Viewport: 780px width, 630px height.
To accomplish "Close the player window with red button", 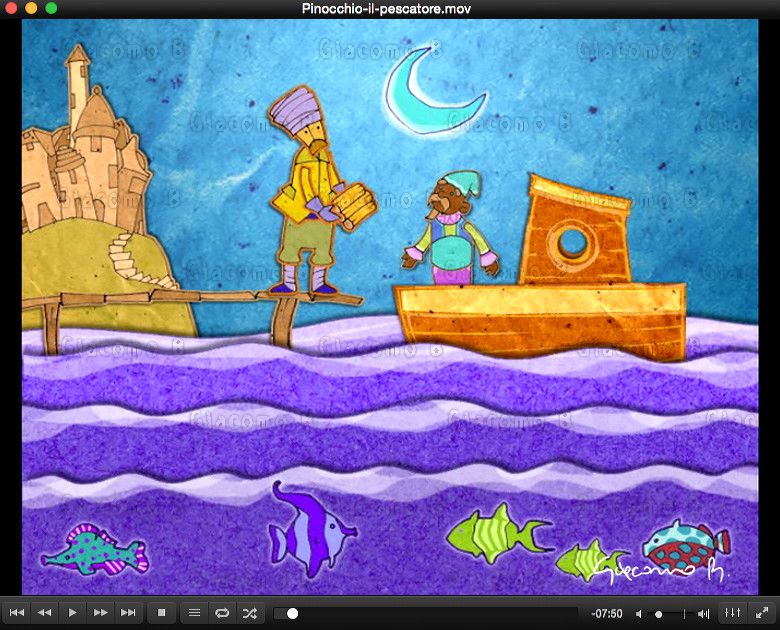I will pyautogui.click(x=11, y=8).
